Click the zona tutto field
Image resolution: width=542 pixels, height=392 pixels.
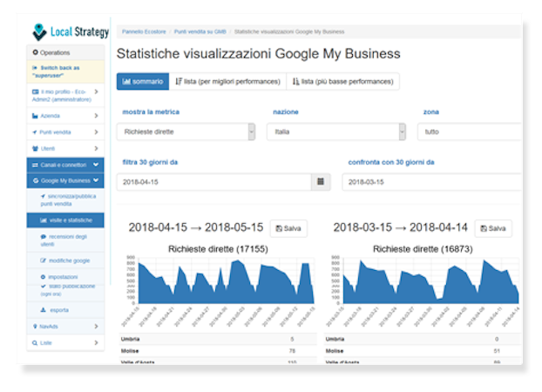coord(470,132)
